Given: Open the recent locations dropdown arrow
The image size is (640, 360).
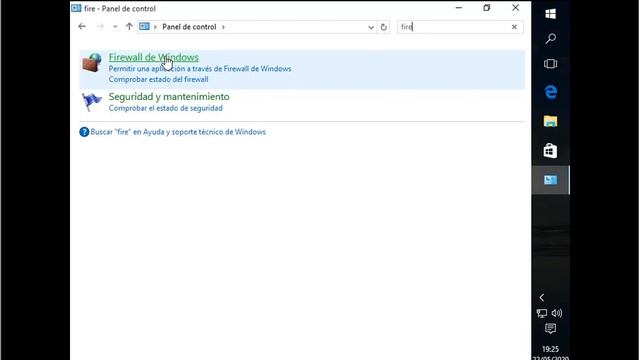Looking at the screenshot, I should click(115, 27).
